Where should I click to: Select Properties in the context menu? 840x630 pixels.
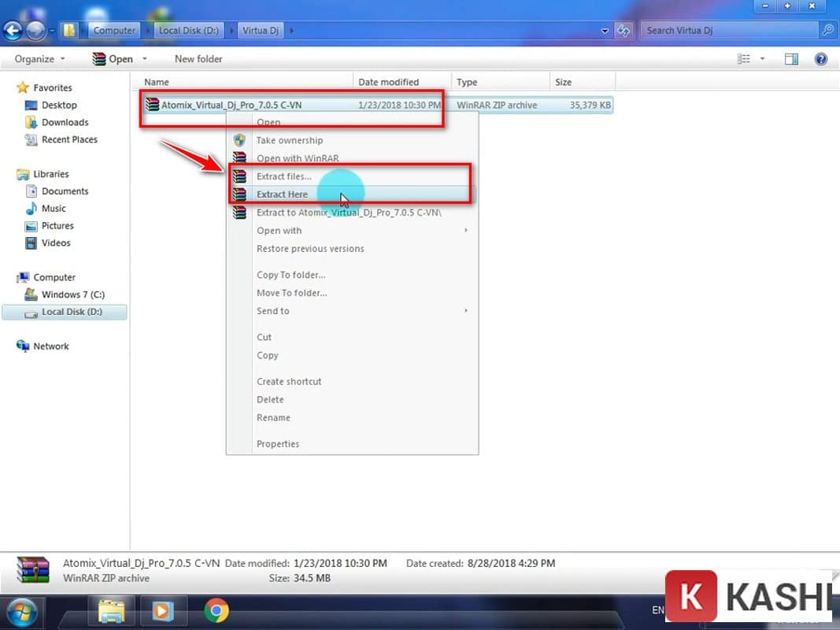[278, 444]
